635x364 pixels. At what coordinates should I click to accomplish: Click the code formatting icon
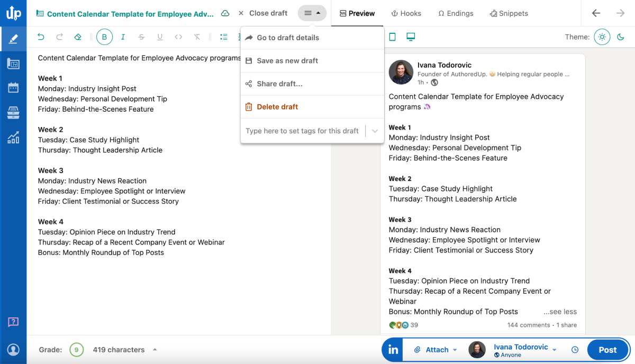point(178,37)
